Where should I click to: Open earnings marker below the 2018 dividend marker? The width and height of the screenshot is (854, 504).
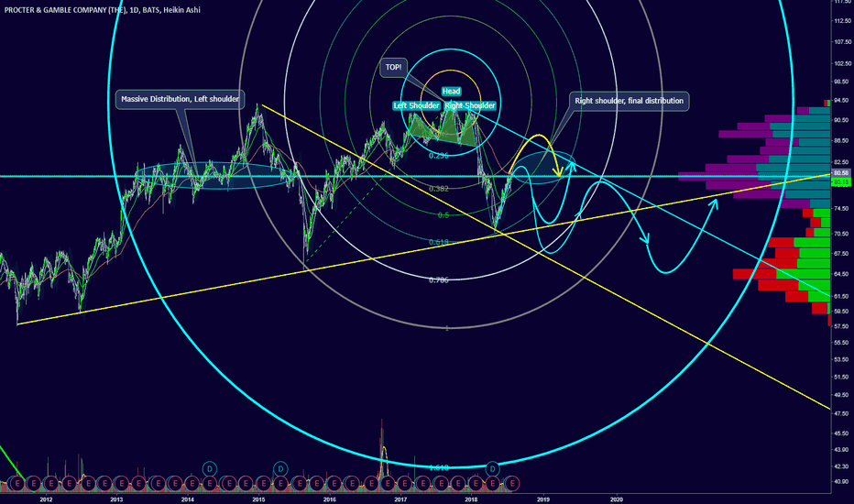(x=492, y=483)
